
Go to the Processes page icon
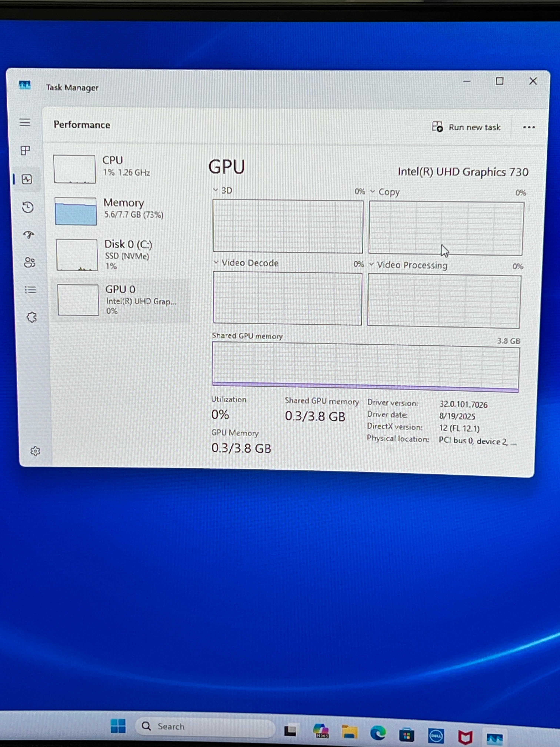tap(25, 150)
